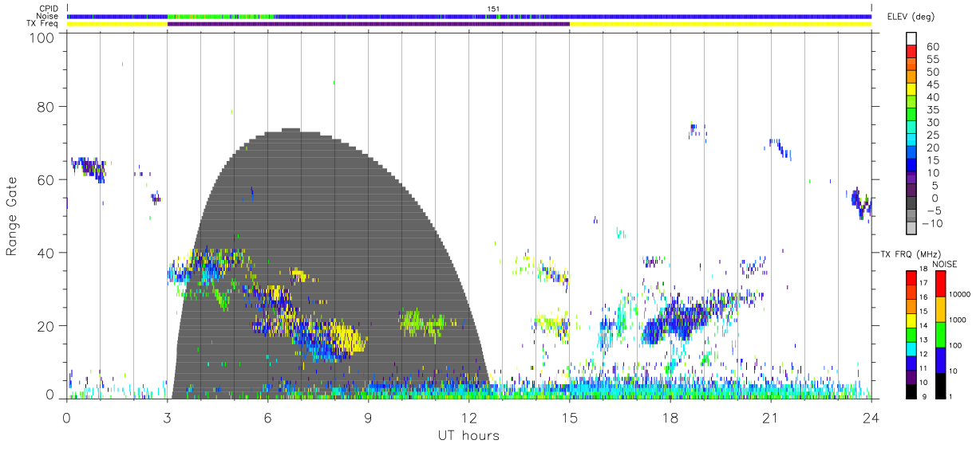Click the NOISE legend title
The image size is (980, 452).
coord(945,264)
